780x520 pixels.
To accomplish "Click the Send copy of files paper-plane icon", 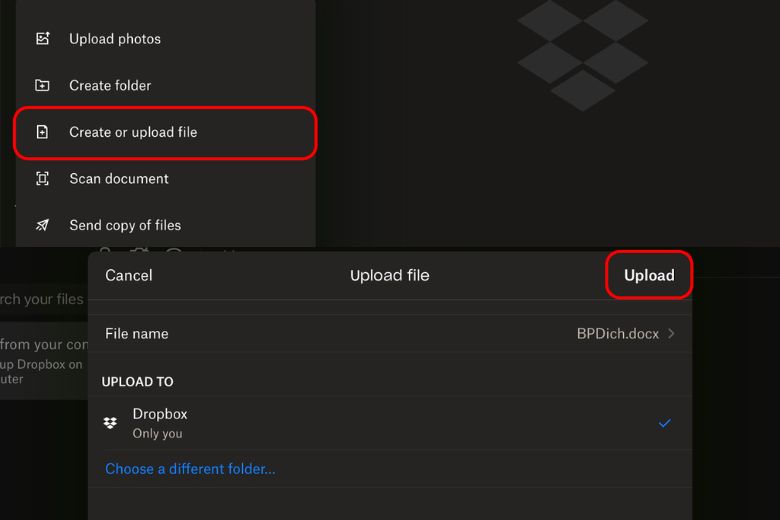I will click(x=42, y=225).
